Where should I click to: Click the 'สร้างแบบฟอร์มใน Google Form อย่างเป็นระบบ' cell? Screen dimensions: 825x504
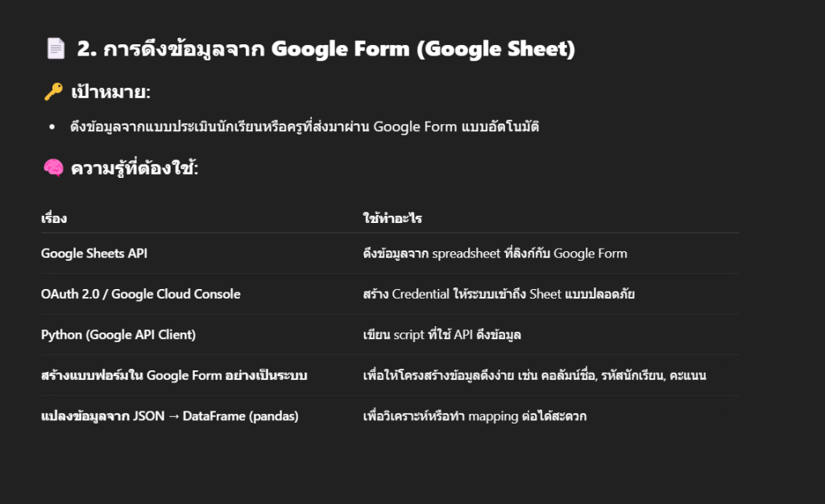(x=174, y=375)
